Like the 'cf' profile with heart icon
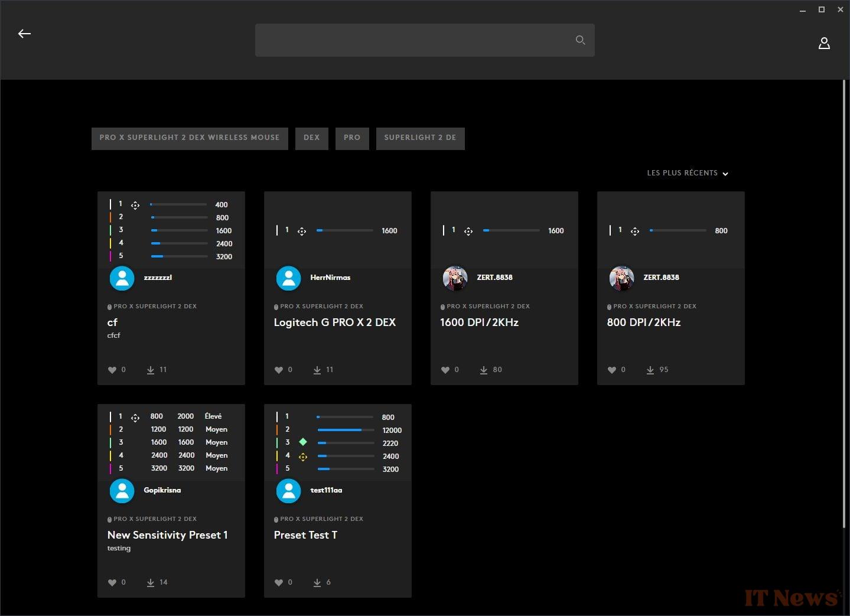The image size is (850, 616). pos(112,370)
